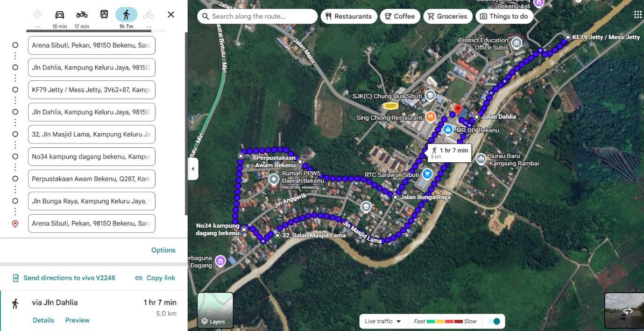Select the driving travel mode icon
644x331 pixels.
pos(59,14)
